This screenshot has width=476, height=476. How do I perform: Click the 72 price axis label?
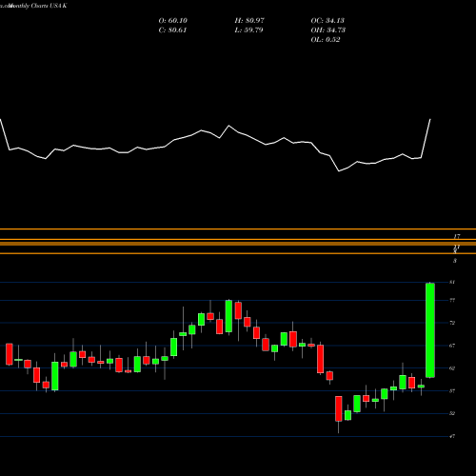click(x=452, y=323)
